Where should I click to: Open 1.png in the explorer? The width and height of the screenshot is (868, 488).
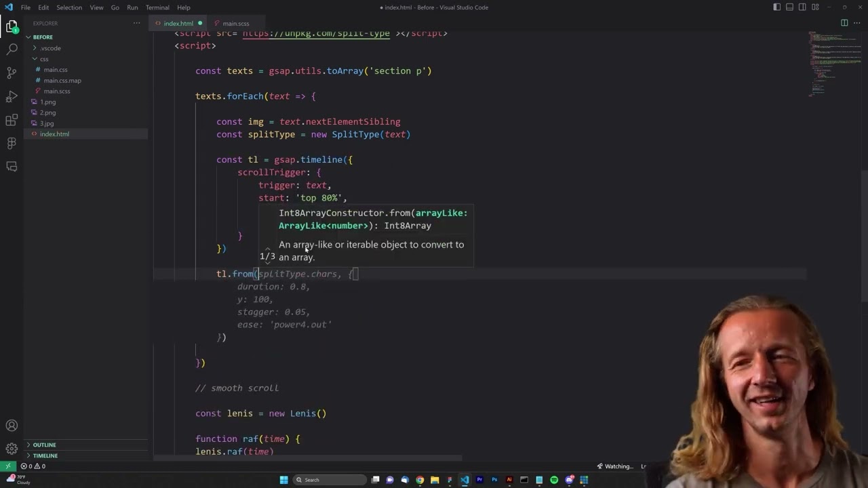click(x=86, y=102)
